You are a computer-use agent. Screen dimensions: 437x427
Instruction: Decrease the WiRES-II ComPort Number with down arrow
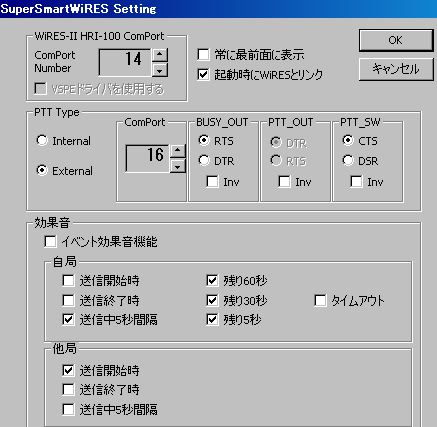[x=160, y=70]
